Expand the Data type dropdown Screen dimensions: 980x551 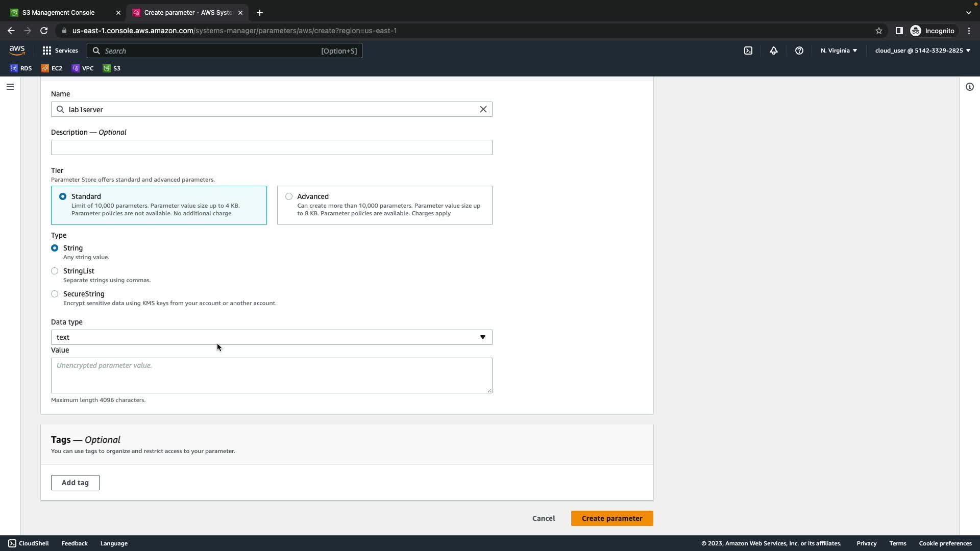pyautogui.click(x=271, y=337)
